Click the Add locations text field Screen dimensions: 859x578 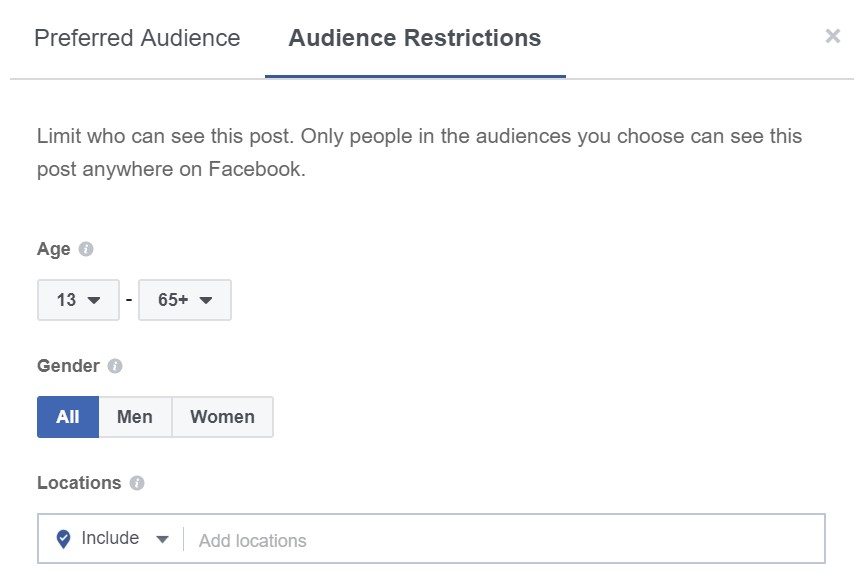[x=504, y=541]
